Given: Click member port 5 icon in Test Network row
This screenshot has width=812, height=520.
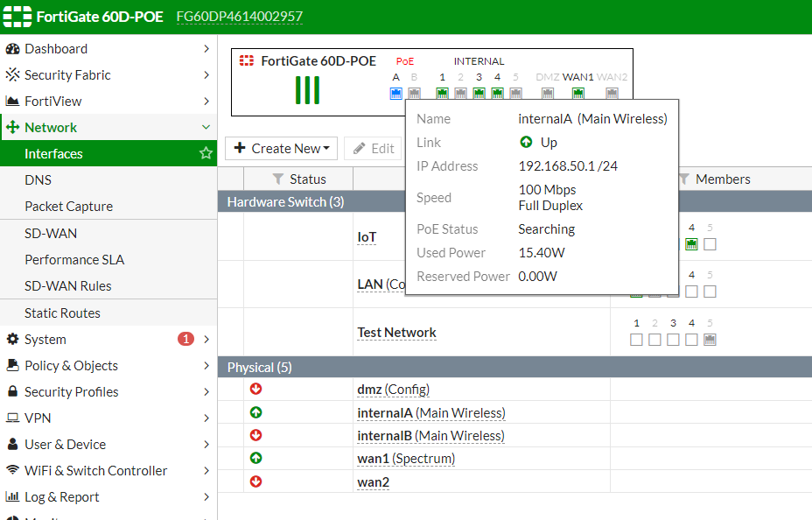Looking at the screenshot, I should coord(710,340).
